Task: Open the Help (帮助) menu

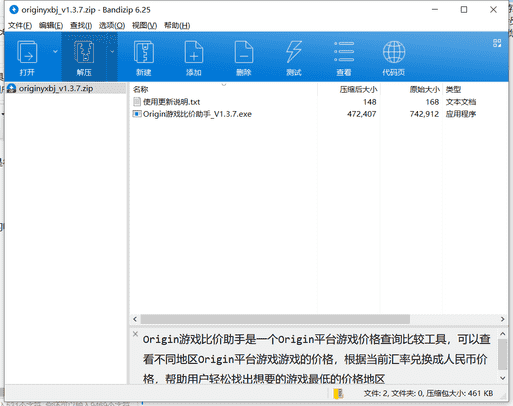Action: point(177,25)
